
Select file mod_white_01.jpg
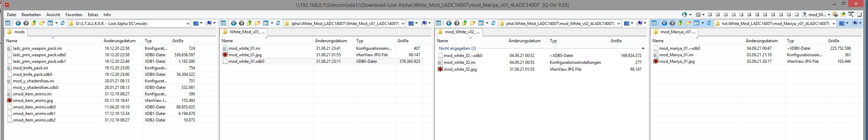(245, 55)
